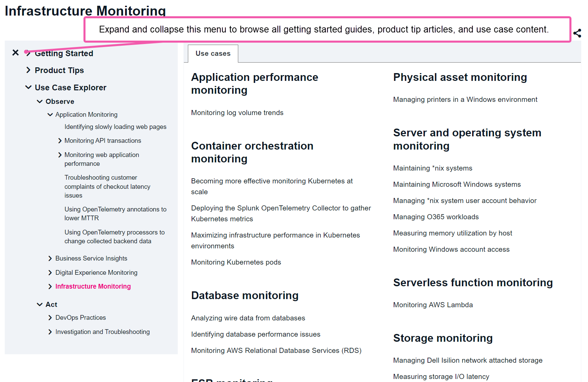Open Identifying slowly loading web pages

click(115, 127)
